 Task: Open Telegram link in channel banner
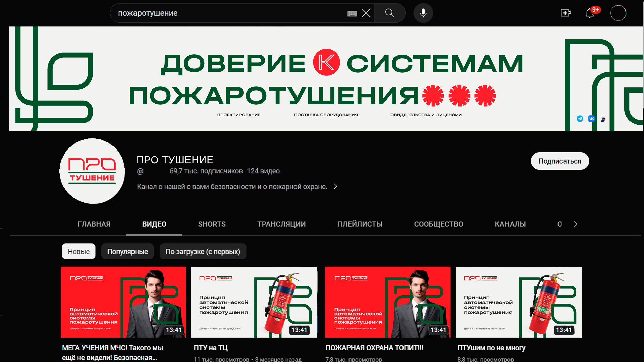[x=580, y=119]
